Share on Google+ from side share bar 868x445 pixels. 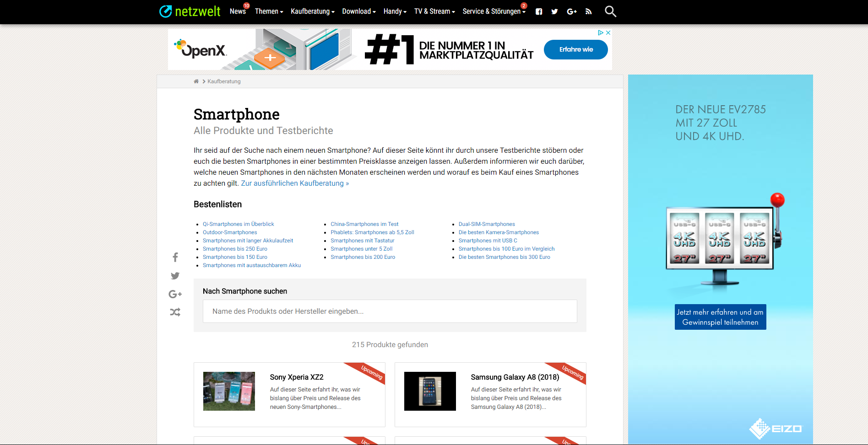coord(175,294)
